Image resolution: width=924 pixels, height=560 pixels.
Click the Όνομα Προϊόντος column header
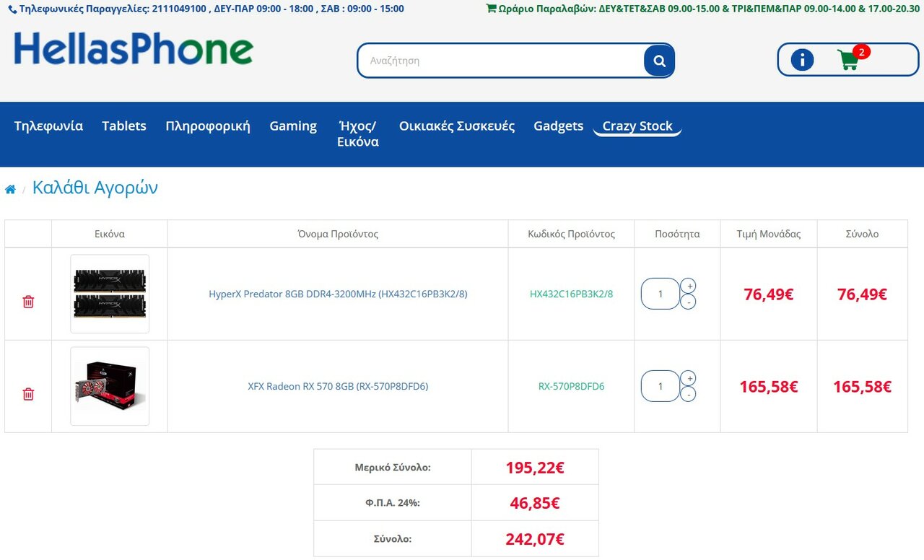coord(338,234)
